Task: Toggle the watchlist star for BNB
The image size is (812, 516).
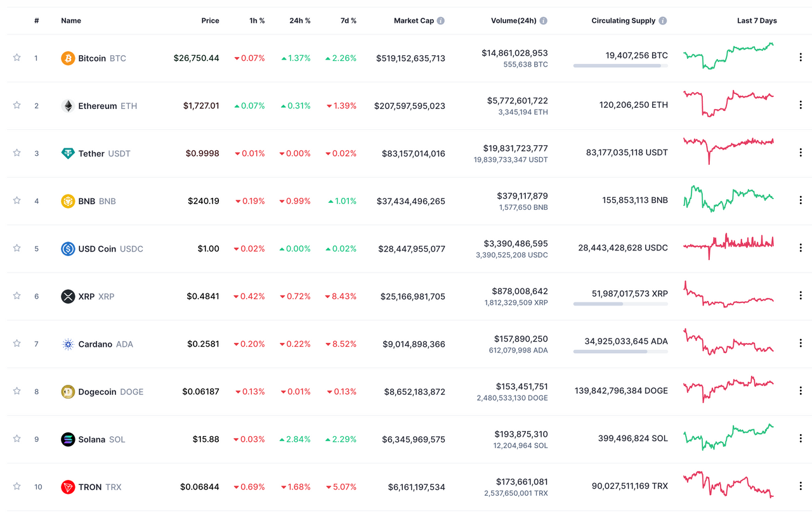Action: pyautogui.click(x=16, y=200)
